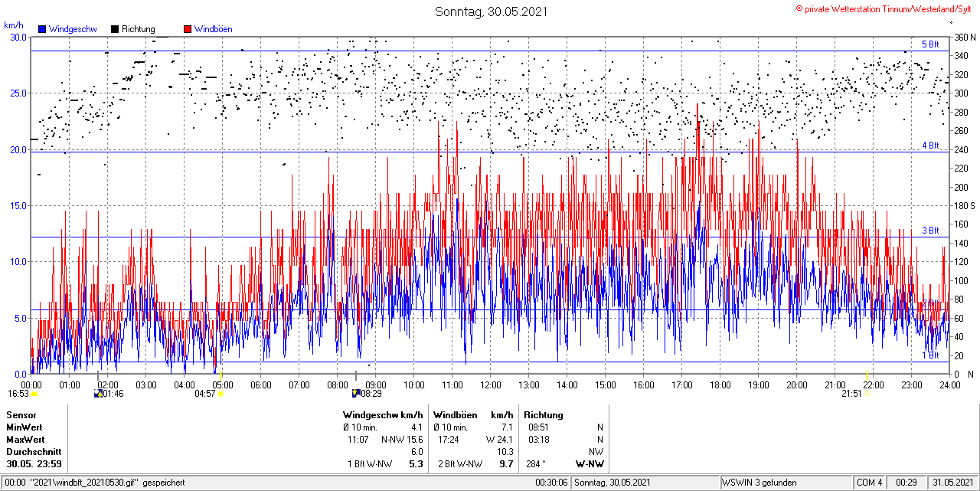Click the red Windböen legend swatch
Screen dimensions: 980x491
tap(187, 29)
